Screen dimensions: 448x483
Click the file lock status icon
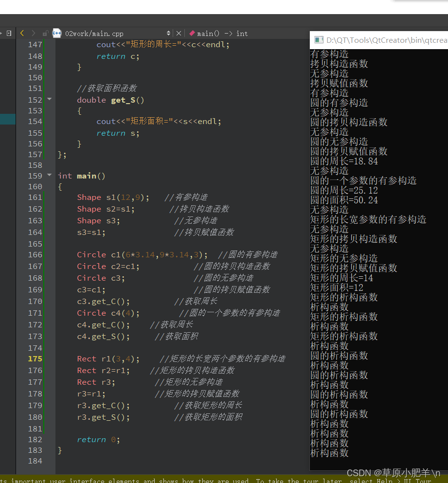(x=45, y=33)
